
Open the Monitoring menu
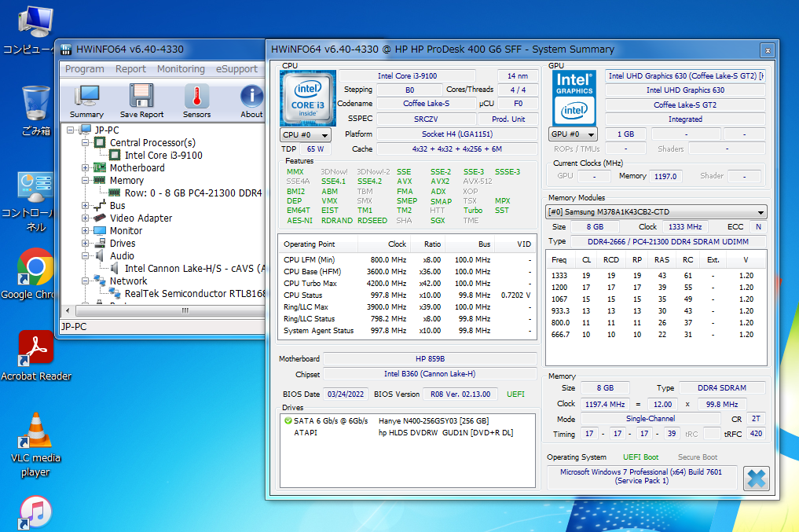181,69
